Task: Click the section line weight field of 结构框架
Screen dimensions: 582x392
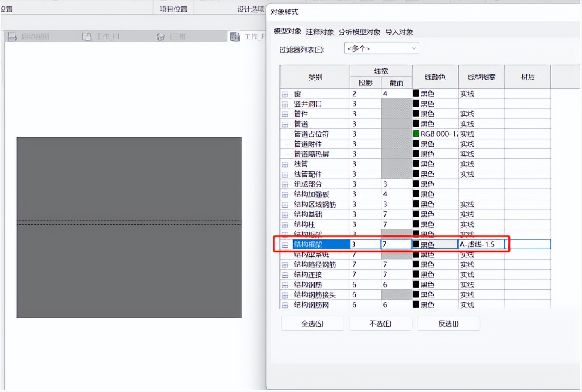Action: 396,244
